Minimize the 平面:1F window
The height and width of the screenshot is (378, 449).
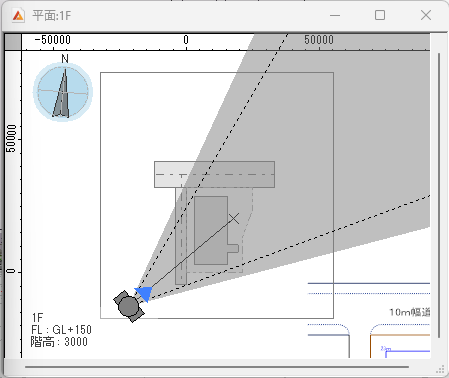pyautogui.click(x=335, y=15)
